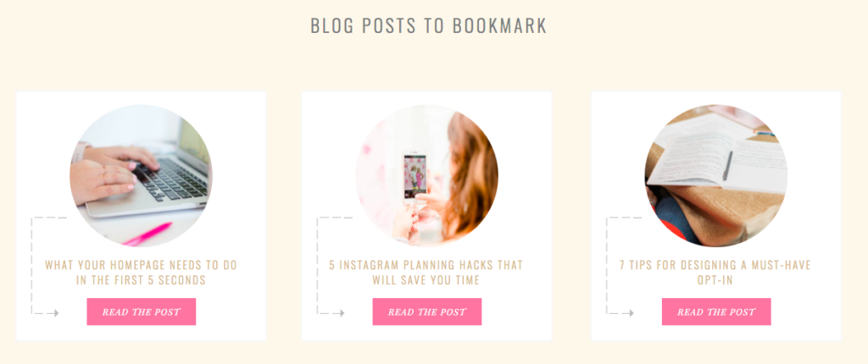Click the dashed line left of opt-in post title
The height and width of the screenshot is (364, 868).
point(607,266)
